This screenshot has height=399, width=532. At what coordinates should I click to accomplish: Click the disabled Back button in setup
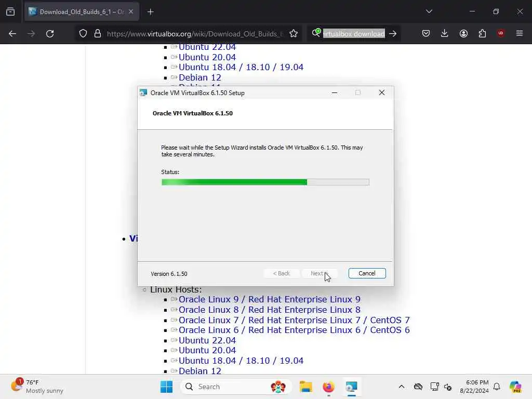click(281, 273)
